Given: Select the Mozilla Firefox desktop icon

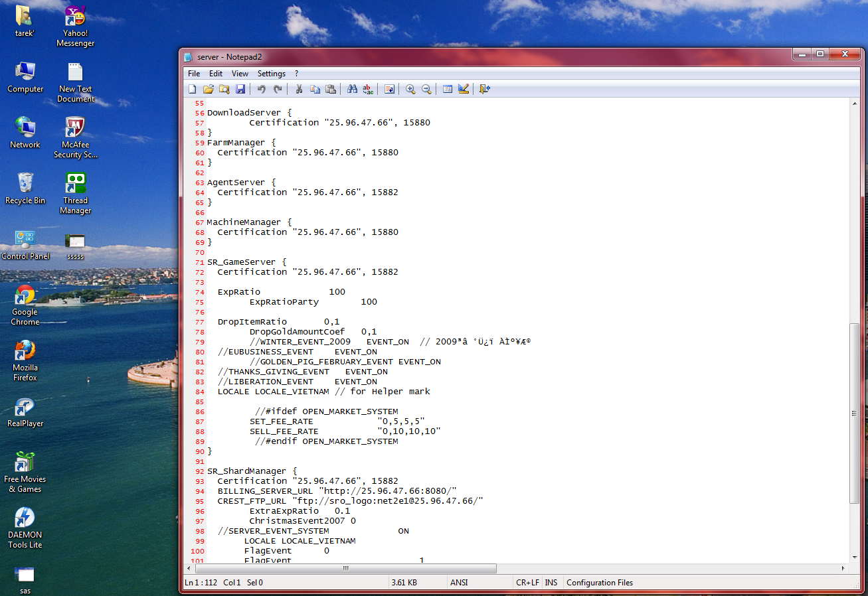Looking at the screenshot, I should click(25, 361).
